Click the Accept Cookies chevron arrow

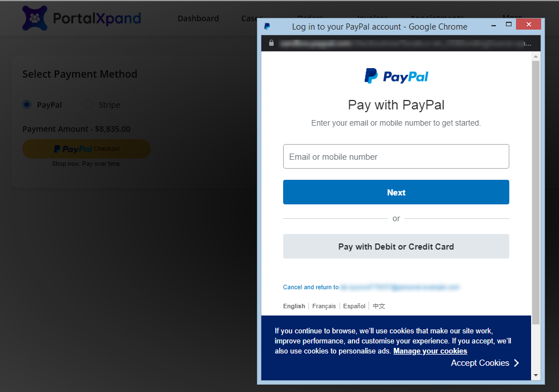point(517,363)
